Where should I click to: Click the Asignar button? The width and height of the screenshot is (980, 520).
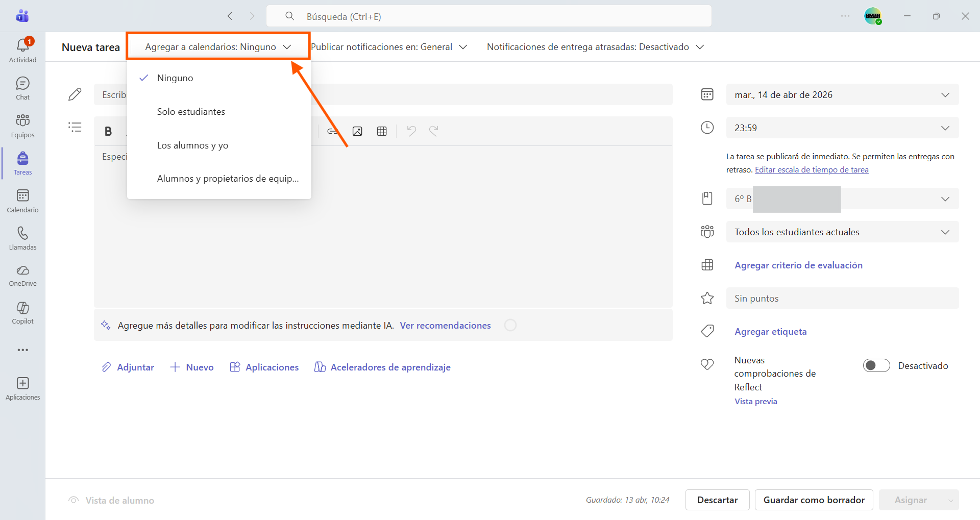tap(911, 500)
